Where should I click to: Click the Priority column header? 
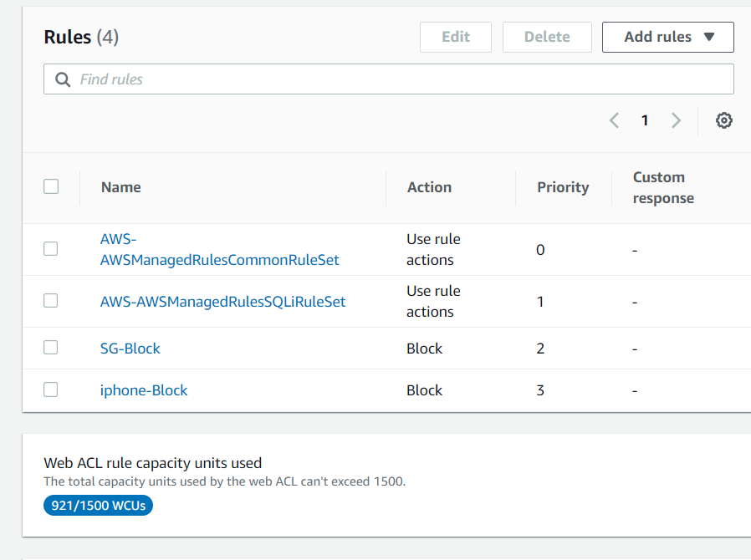(563, 187)
